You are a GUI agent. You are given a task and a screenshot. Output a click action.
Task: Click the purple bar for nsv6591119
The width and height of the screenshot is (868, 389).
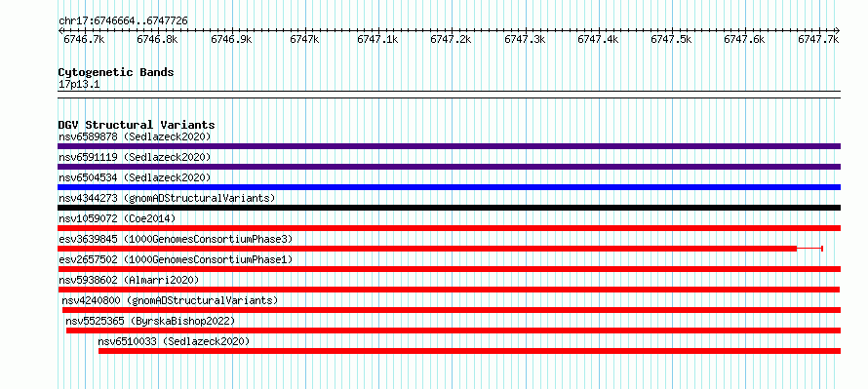[x=449, y=167]
